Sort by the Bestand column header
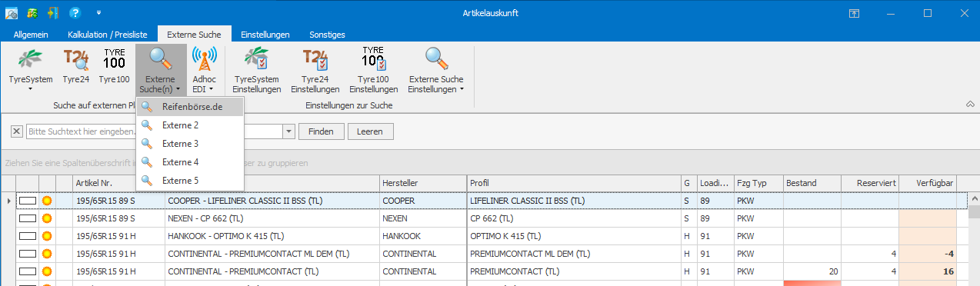The width and height of the screenshot is (980, 286). [x=812, y=183]
